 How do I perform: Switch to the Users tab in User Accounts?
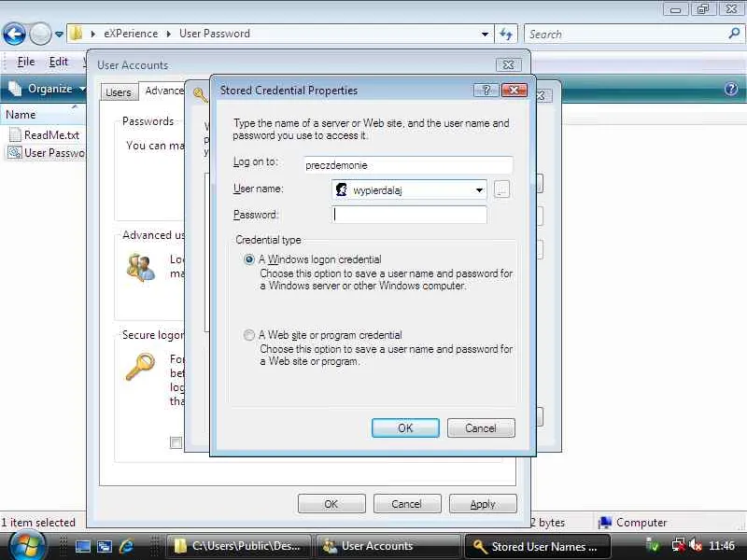tap(119, 91)
